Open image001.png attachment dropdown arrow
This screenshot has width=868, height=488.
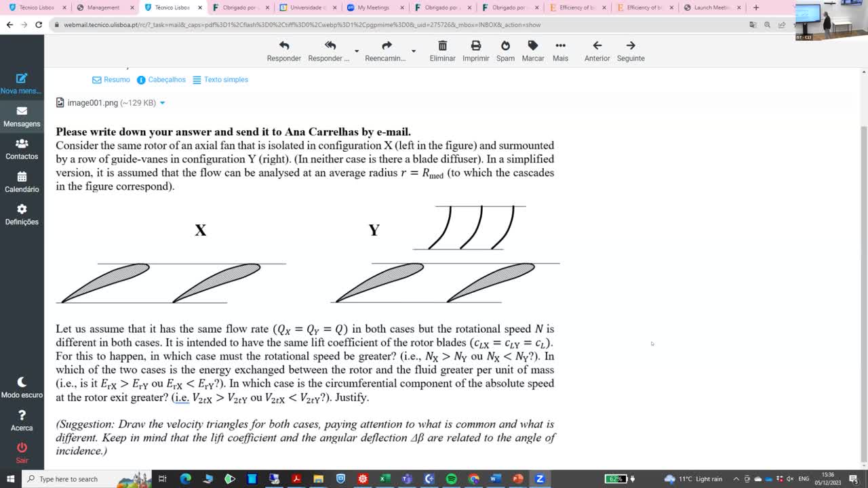pyautogui.click(x=162, y=103)
